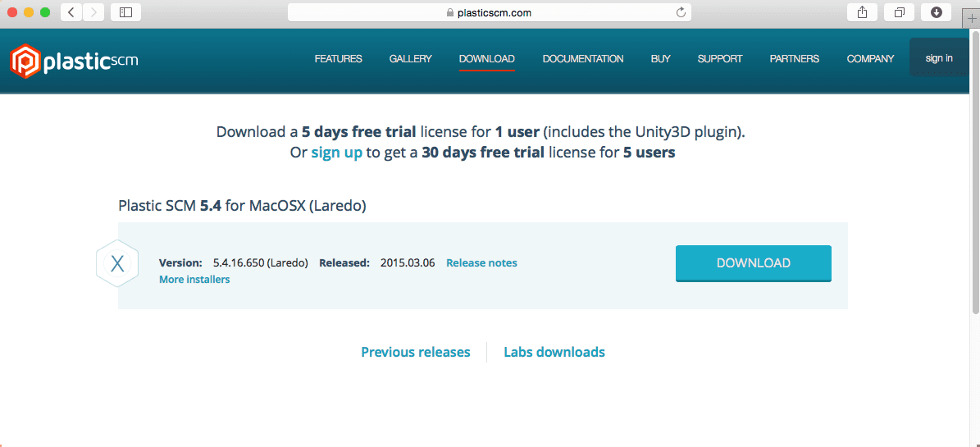Select the DOWNLOAD nav item
This screenshot has width=980, height=447.
click(x=487, y=59)
